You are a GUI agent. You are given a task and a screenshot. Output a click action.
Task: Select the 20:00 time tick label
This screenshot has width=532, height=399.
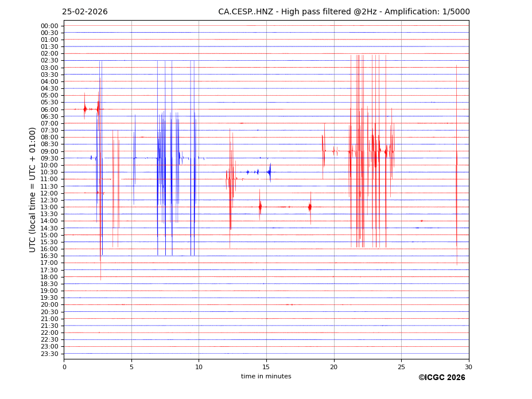point(49,305)
